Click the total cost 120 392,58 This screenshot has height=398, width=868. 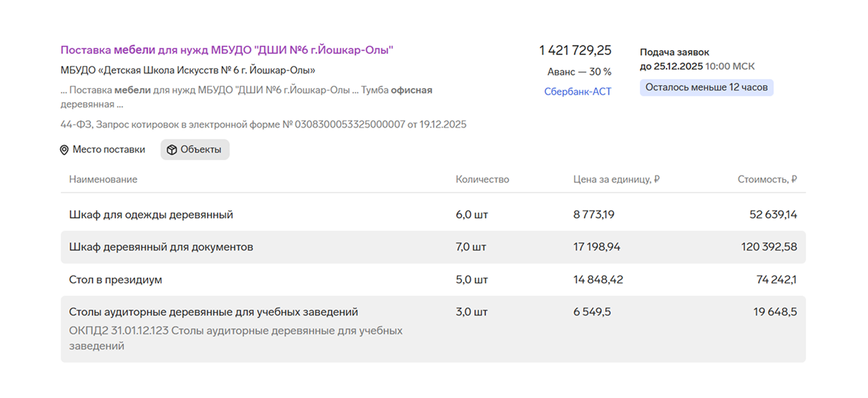[769, 248]
